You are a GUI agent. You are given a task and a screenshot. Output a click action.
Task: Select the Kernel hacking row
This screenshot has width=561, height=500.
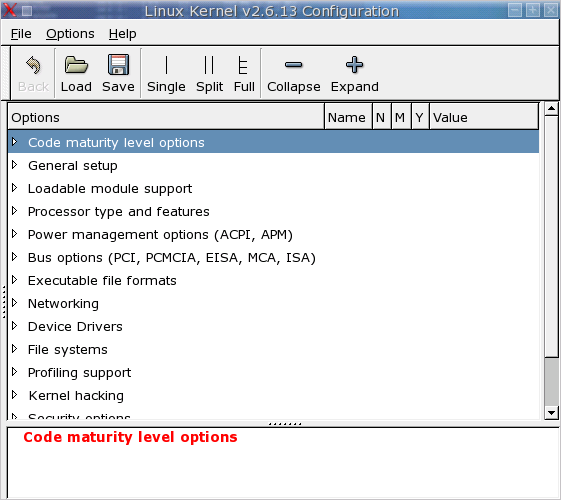273,395
